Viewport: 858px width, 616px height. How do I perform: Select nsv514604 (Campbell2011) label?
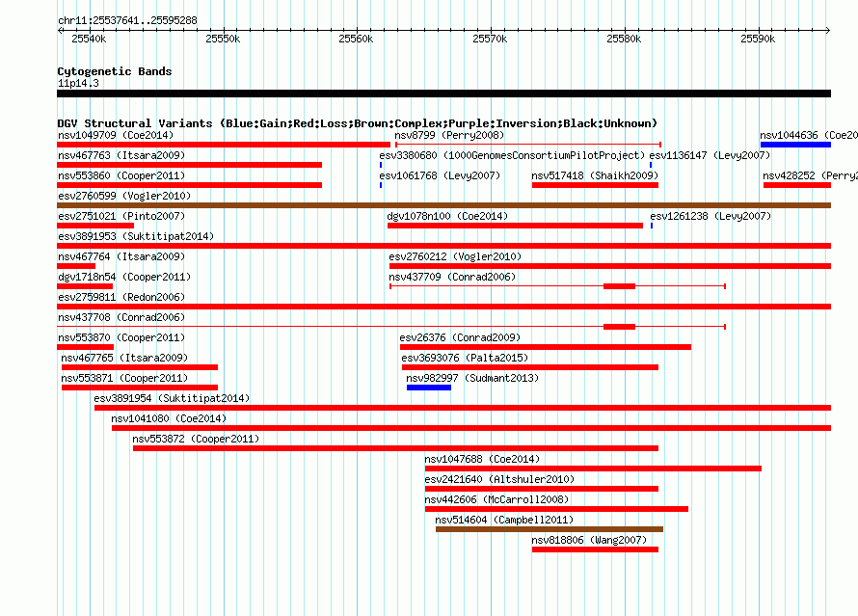(x=504, y=520)
